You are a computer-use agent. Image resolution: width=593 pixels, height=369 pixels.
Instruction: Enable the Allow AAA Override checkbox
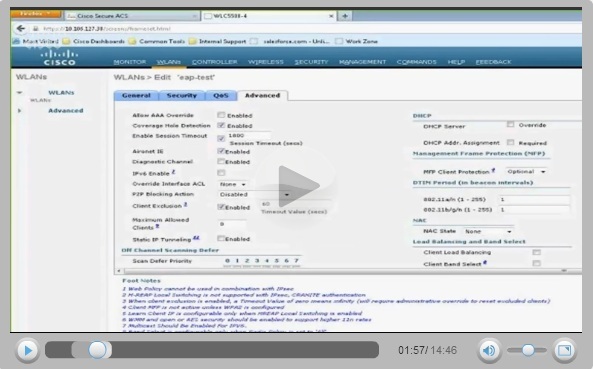221,115
